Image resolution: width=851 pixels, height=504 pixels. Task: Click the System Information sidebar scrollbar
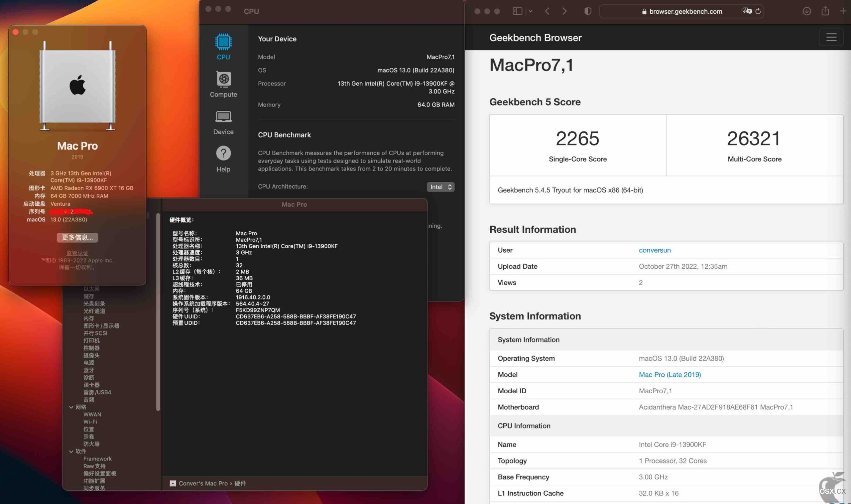[x=158, y=312]
